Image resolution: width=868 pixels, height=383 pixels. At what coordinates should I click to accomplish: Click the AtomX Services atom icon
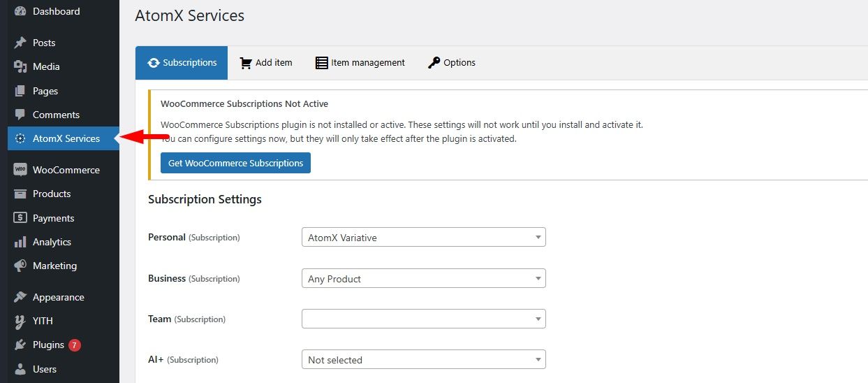coord(20,138)
